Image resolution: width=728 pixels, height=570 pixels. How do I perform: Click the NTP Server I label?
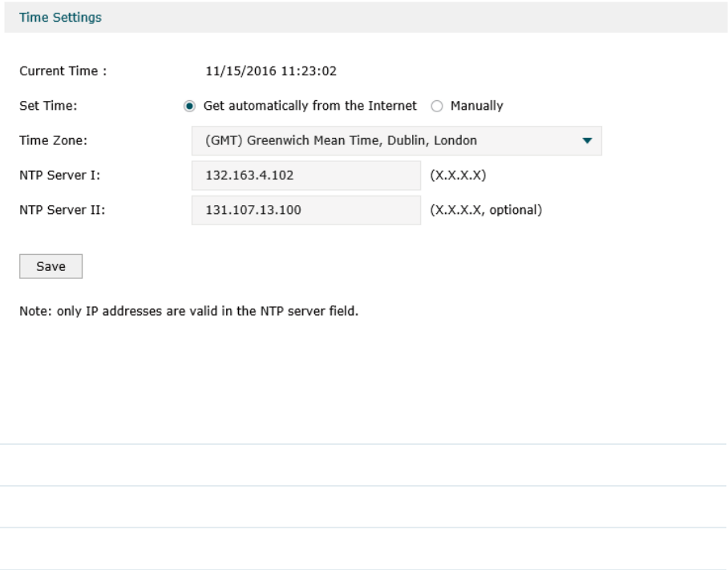(60, 176)
